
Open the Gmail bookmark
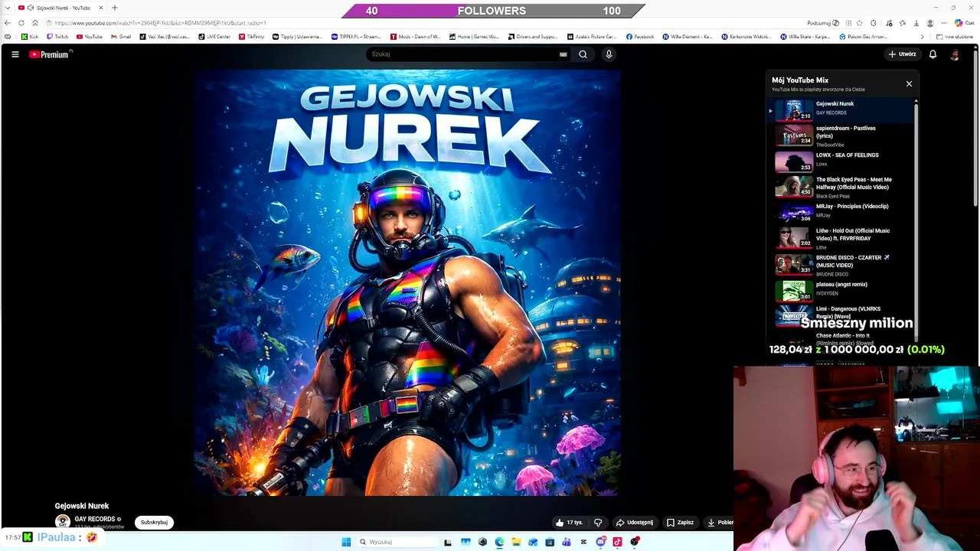coord(121,37)
